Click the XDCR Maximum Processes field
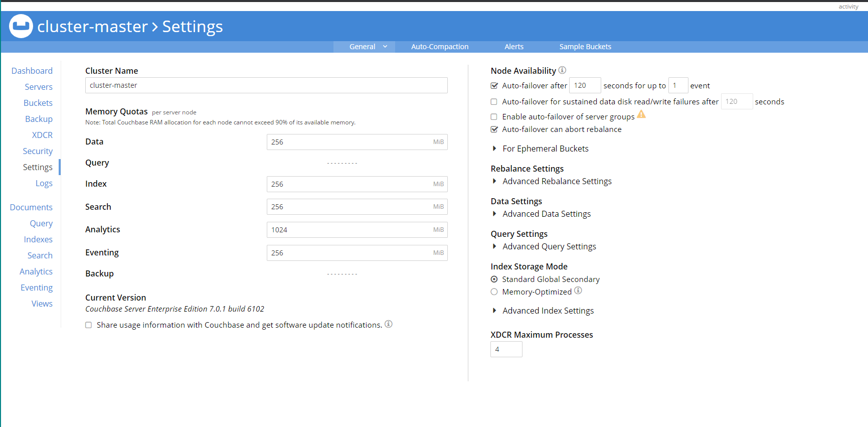This screenshot has width=868, height=427. [506, 349]
